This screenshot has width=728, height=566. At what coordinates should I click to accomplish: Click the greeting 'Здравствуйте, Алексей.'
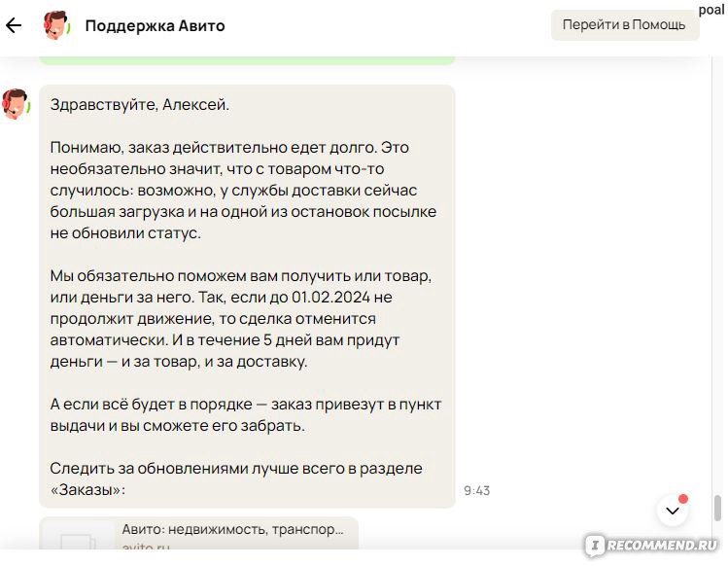(140, 105)
